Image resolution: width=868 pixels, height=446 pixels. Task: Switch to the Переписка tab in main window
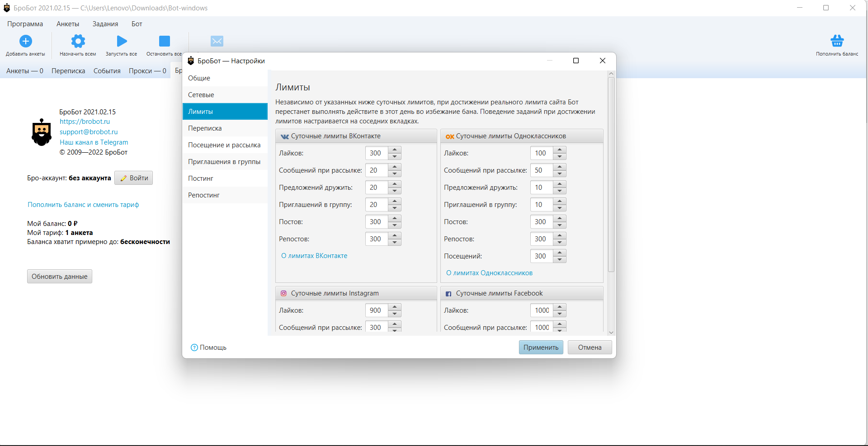(68, 71)
